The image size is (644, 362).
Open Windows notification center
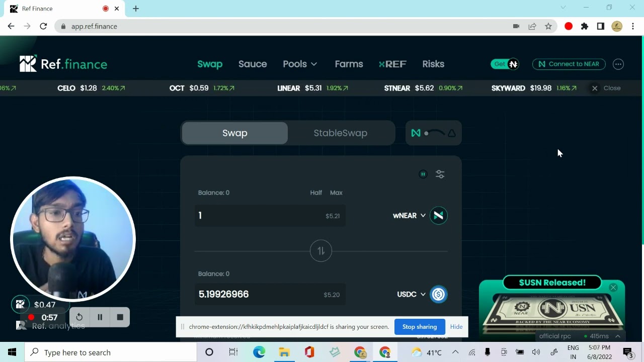(x=627, y=352)
